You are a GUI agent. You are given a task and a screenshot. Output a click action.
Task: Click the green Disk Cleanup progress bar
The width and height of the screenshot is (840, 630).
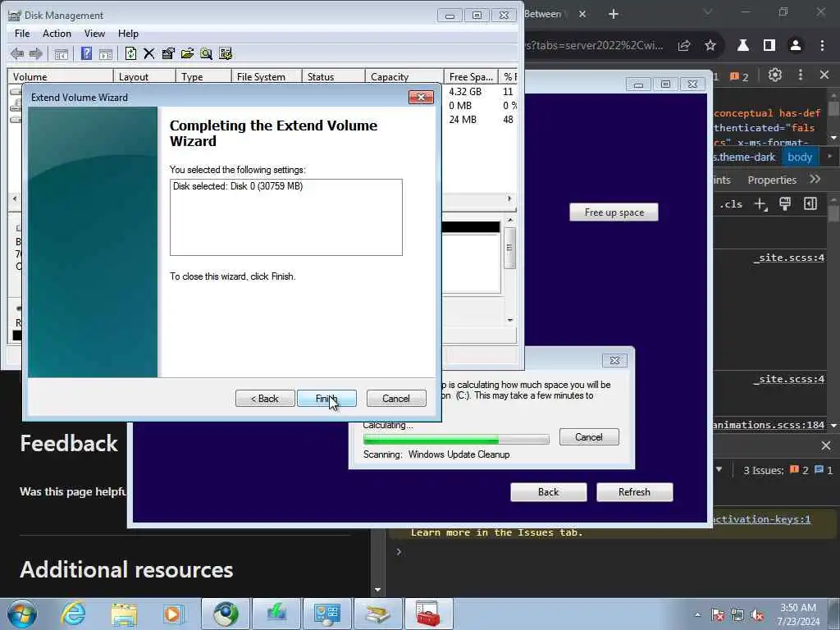tap(456, 440)
